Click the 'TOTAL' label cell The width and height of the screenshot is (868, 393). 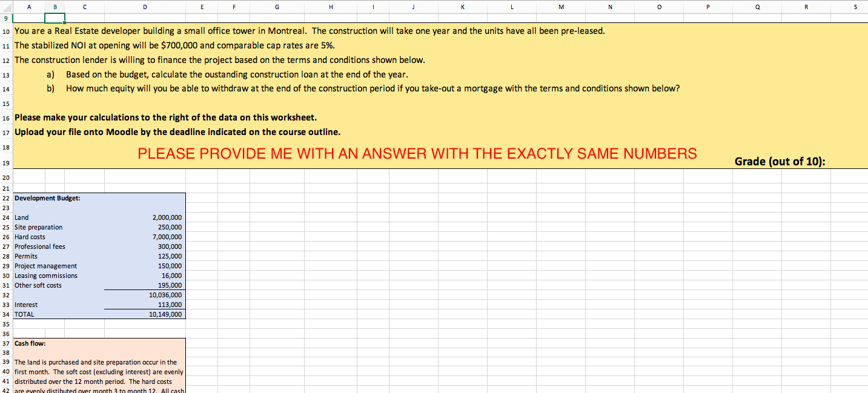(24, 314)
